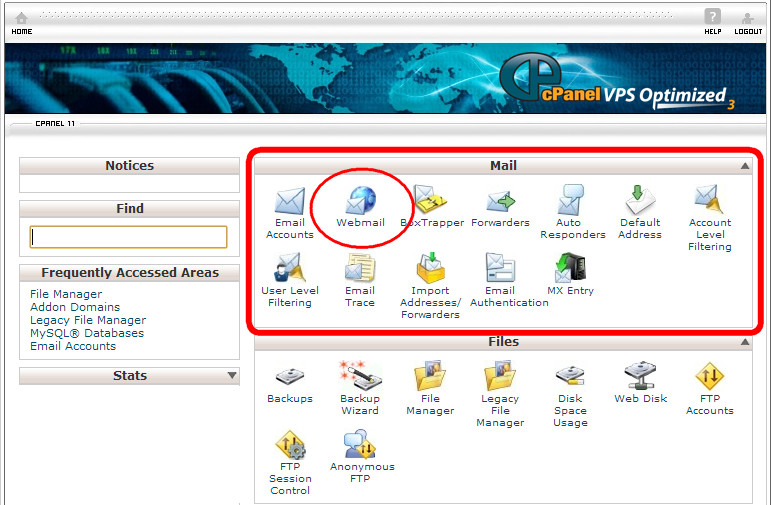Click the cPanel VPS Optimized banner logo
The image size is (771, 505).
[617, 80]
